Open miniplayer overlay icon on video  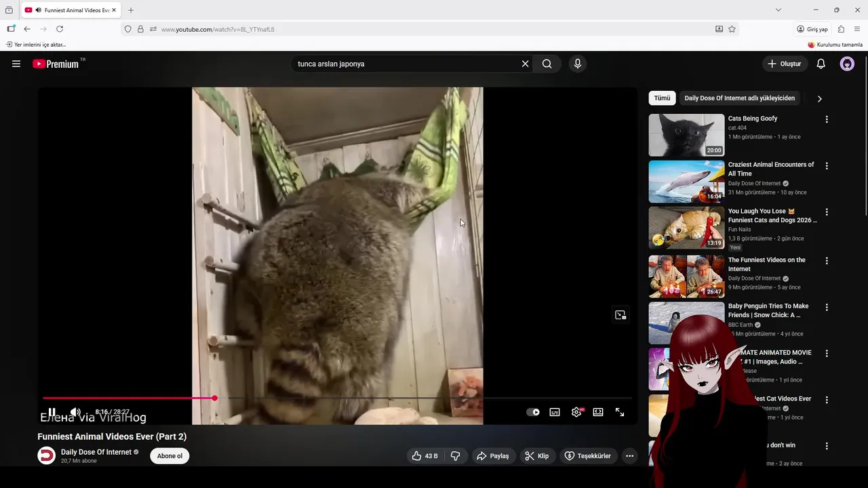(x=620, y=314)
